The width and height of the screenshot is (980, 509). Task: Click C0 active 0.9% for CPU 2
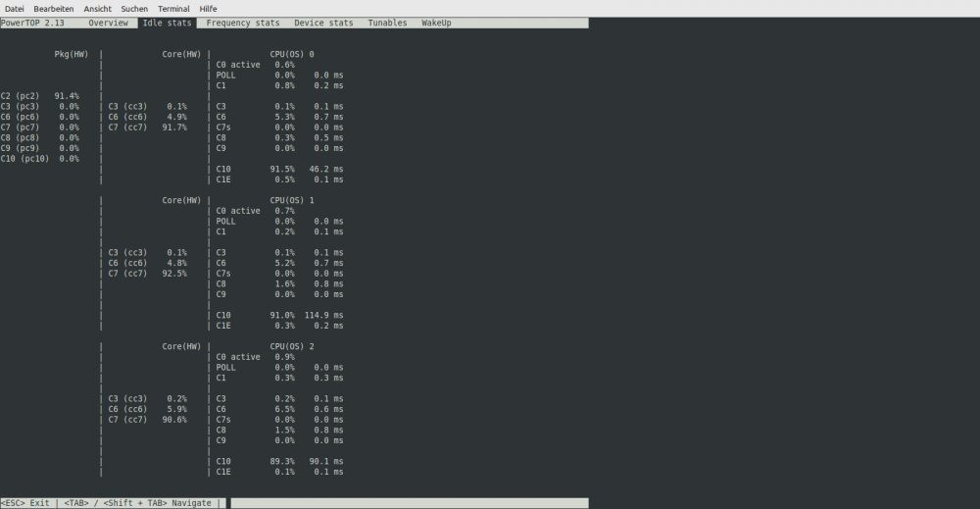tap(256, 358)
